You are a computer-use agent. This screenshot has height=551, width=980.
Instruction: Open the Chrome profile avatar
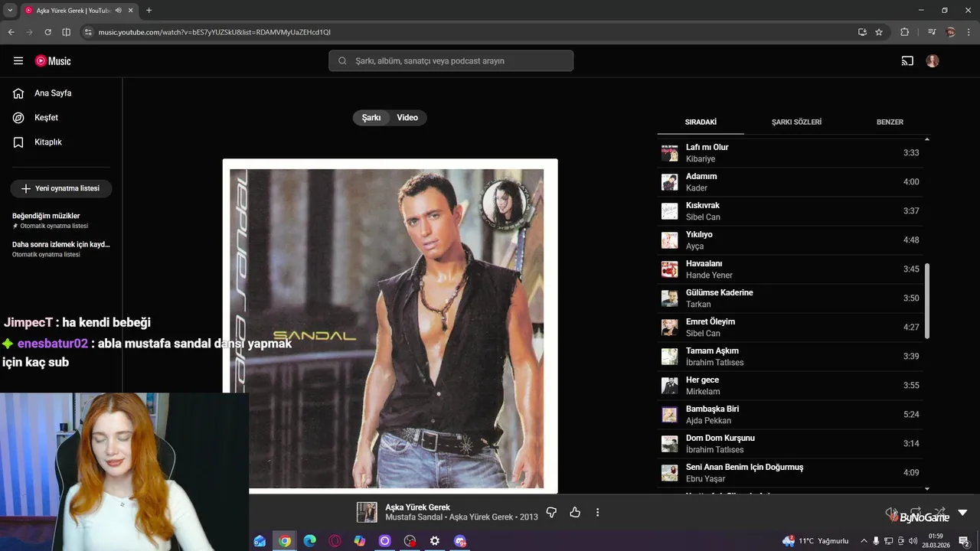point(950,32)
